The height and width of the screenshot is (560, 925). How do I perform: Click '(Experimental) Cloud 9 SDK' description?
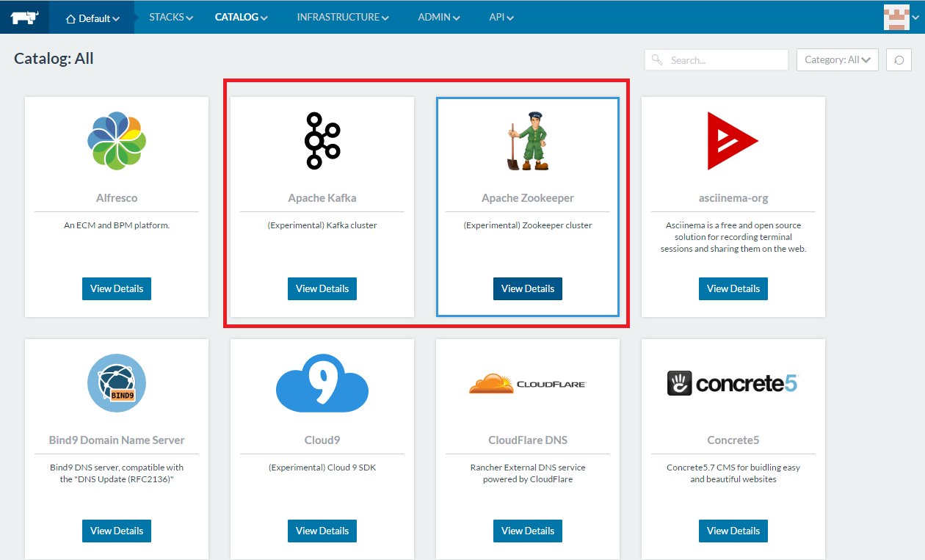322,468
